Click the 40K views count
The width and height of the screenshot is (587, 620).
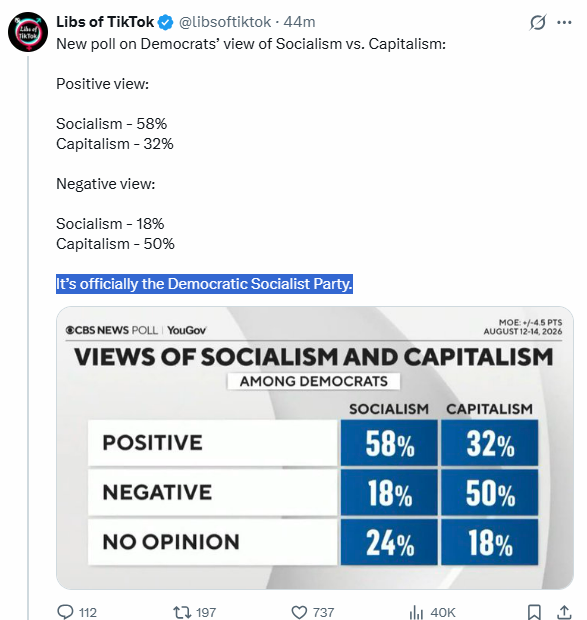pos(443,612)
